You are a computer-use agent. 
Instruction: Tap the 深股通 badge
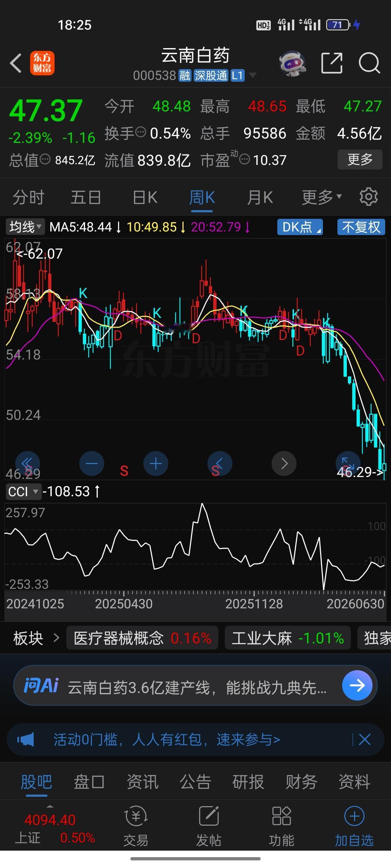pos(211,76)
